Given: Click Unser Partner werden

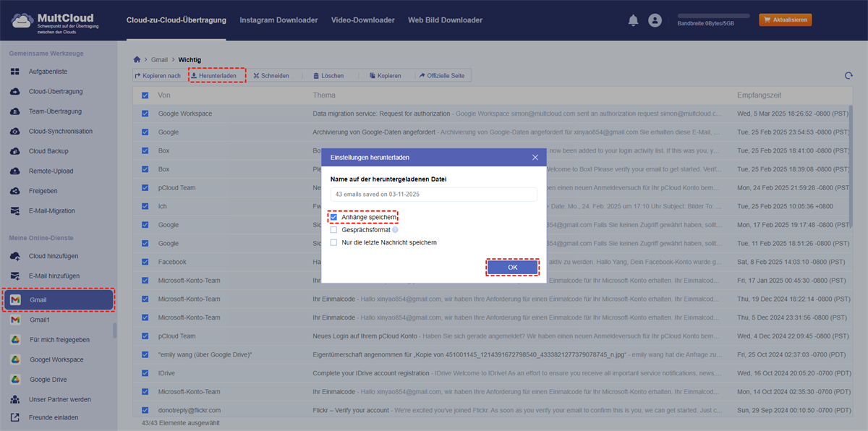Looking at the screenshot, I should click(60, 399).
